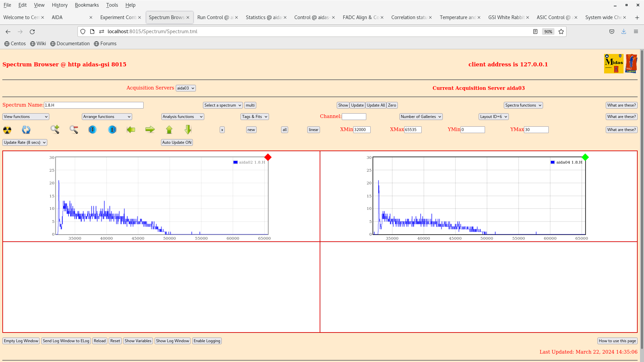Screen dimensions: 644x362
Task: Bookmark this page with star icon
Action: (561, 32)
